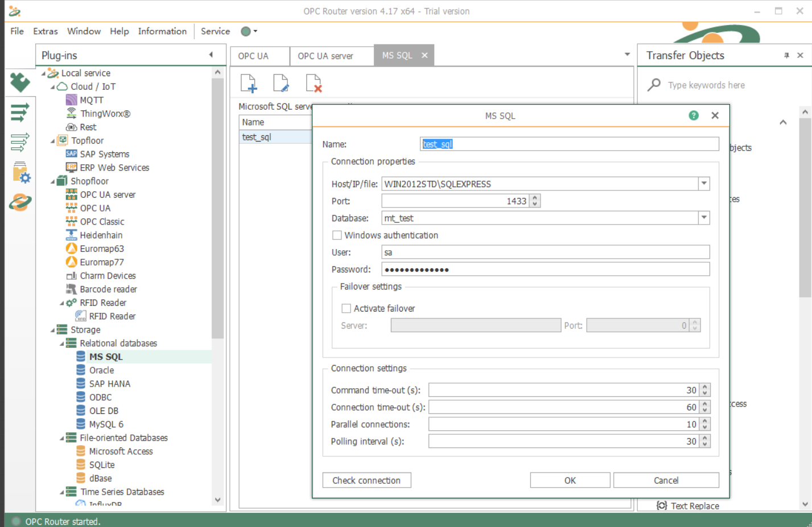812x527 pixels.
Task: Increase the Port value with up arrow
Action: click(x=535, y=198)
